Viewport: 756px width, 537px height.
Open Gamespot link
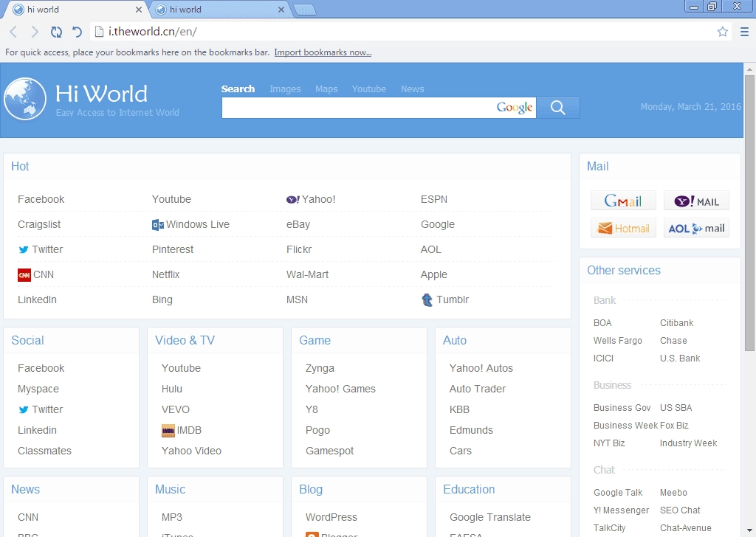[329, 451]
